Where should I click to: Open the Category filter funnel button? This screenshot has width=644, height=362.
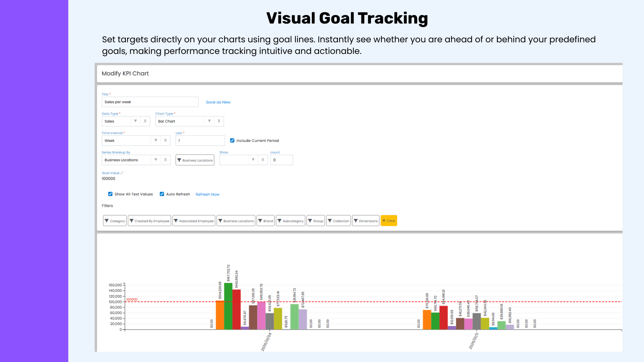tap(115, 221)
